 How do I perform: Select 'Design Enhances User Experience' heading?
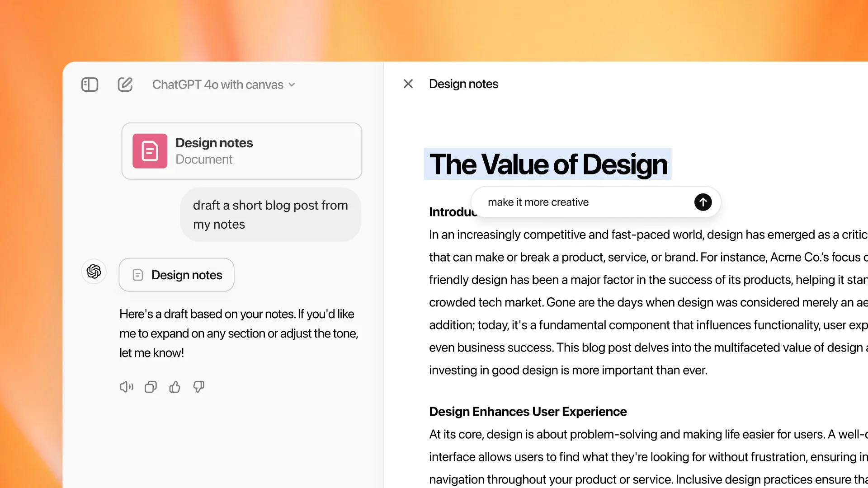coord(528,411)
